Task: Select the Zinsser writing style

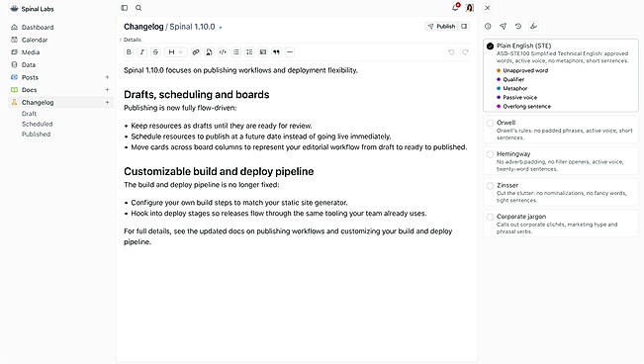Action: [x=561, y=192]
